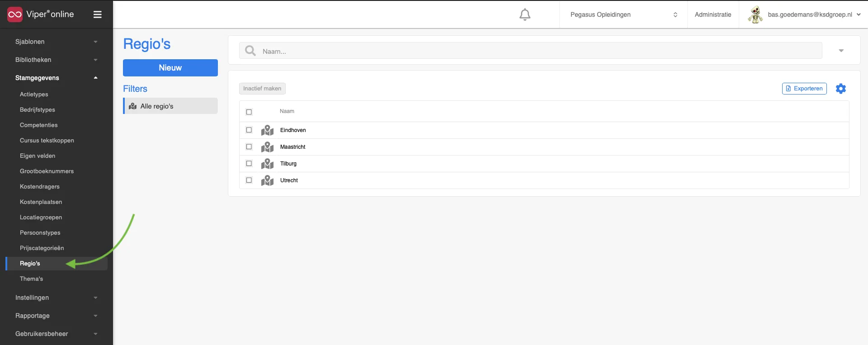Check the Tilburg row checkbox
This screenshot has width=868, height=345.
249,163
